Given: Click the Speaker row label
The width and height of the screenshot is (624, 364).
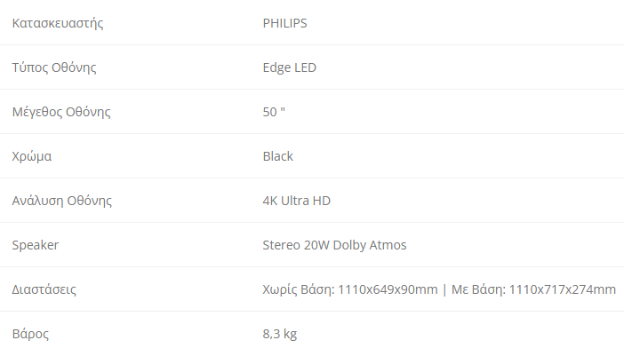Looking at the screenshot, I should (35, 245).
